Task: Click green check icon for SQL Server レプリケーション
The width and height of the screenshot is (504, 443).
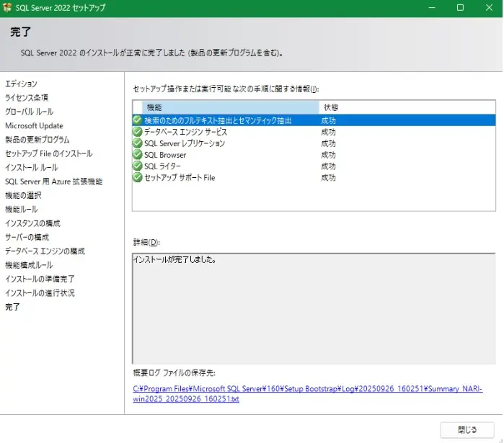Action: point(137,143)
